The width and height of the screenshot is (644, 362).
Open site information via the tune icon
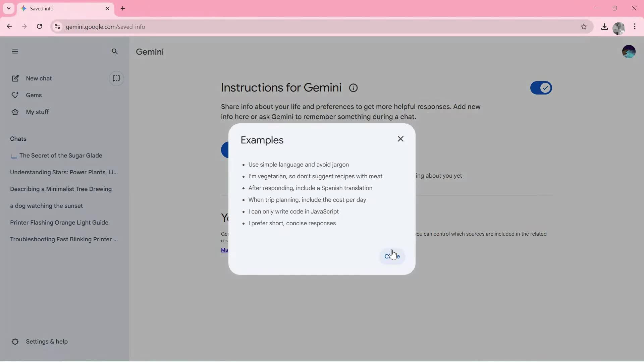(57, 27)
